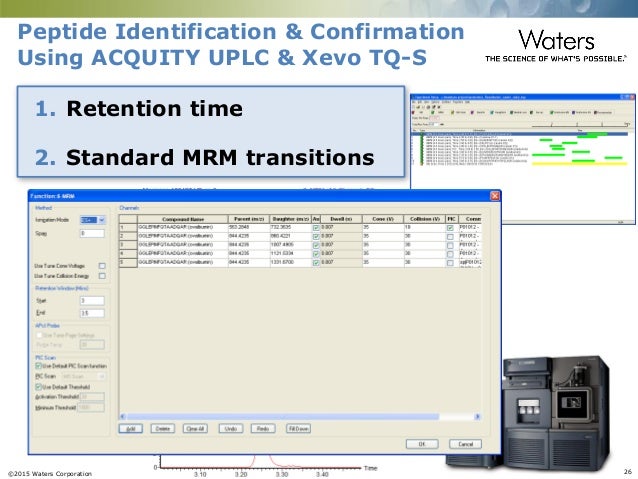The width and height of the screenshot is (638, 479).
Task: Click the Compound Name column header
Action: point(183,219)
